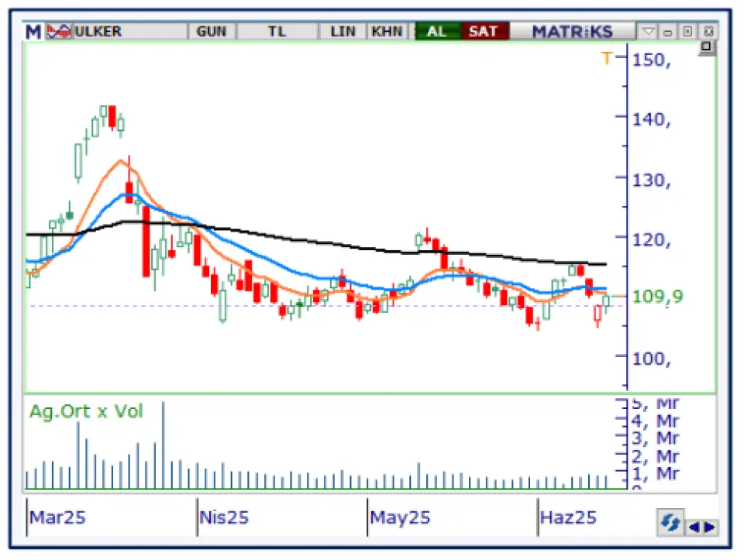Click the chart icon beside ULKER symbol
744x560 pixels.
[59, 32]
